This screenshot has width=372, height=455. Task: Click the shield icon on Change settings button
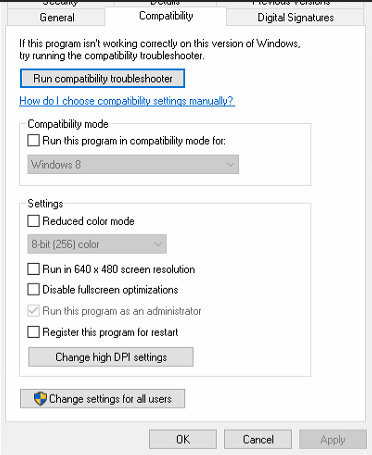[x=40, y=399]
